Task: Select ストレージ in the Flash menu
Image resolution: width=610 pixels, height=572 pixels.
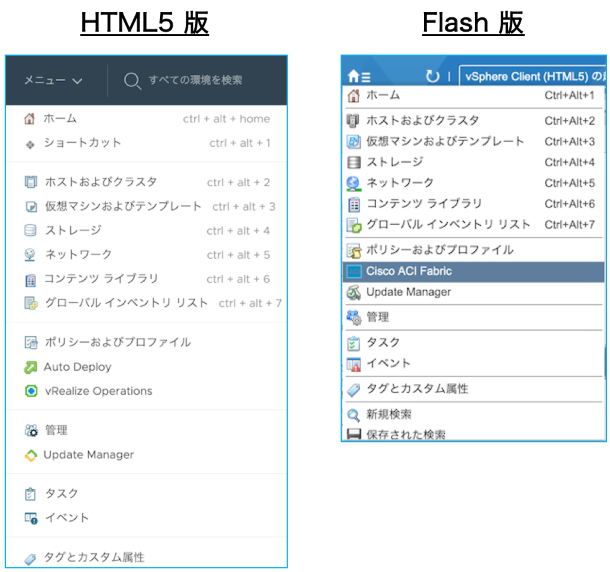Action: coord(473,162)
